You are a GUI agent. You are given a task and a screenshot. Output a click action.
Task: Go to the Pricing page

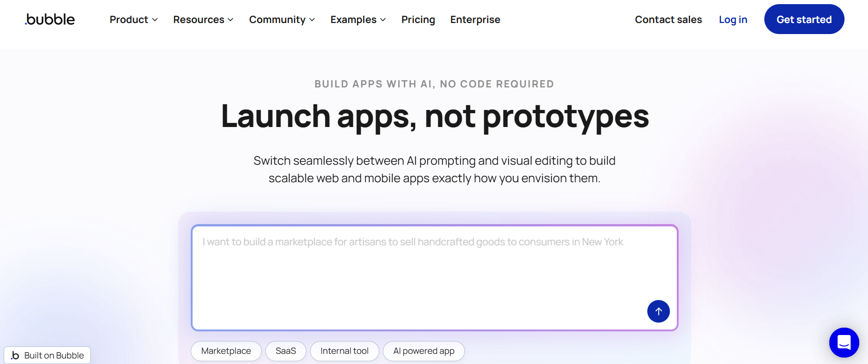418,20
